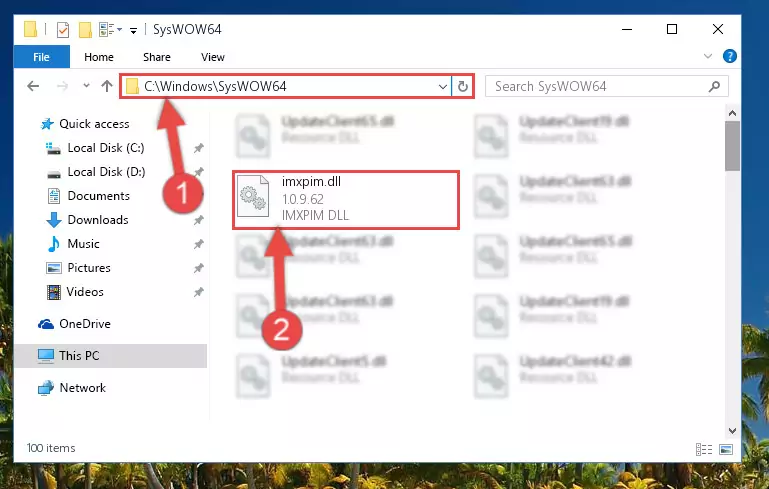Maximize the SysWOW64 window

coord(672,29)
